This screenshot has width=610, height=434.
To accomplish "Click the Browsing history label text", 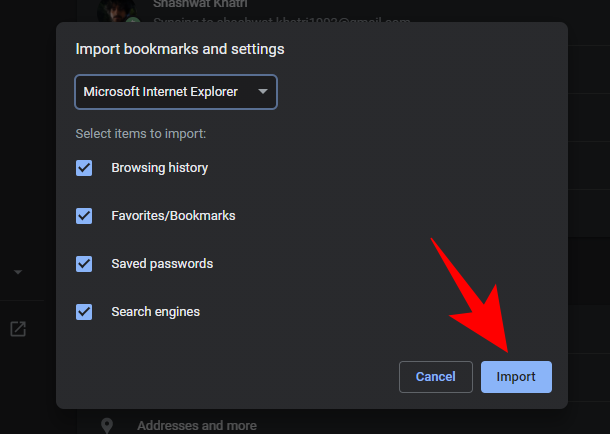I will click(159, 168).
